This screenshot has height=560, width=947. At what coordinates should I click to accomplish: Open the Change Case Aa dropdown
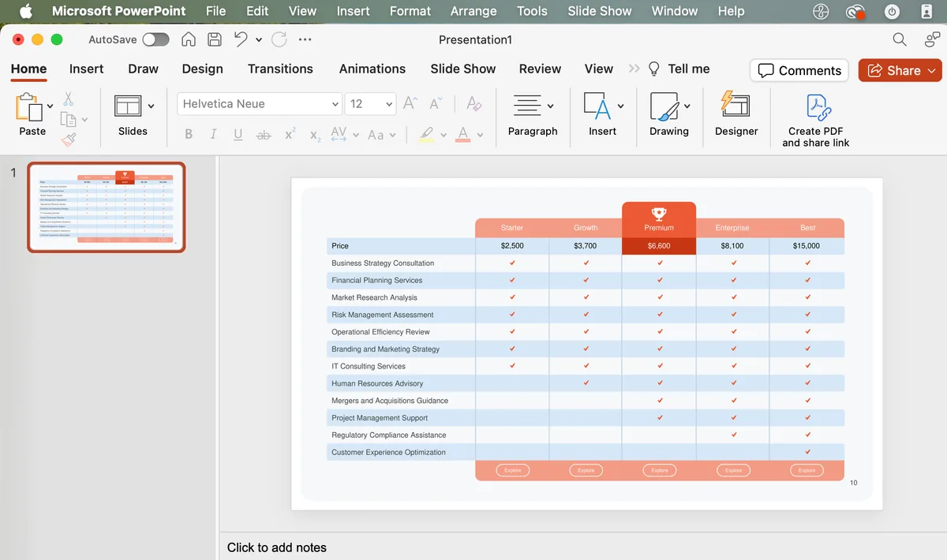(392, 135)
